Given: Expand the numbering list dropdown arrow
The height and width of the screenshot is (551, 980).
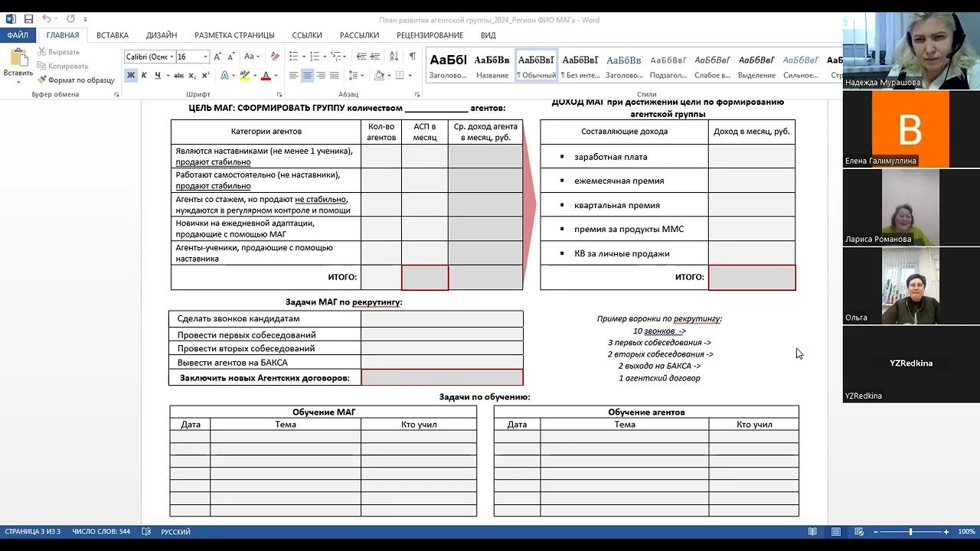Looking at the screenshot, I should click(325, 57).
